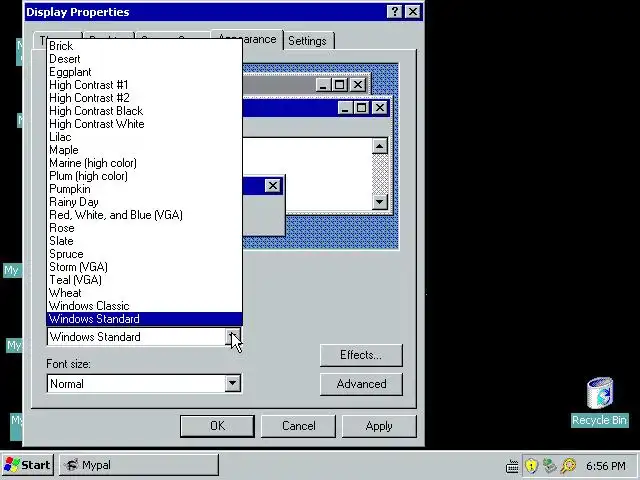Pick the Teal (VGA) scheme
Screen dimensions: 640x480
point(144,280)
